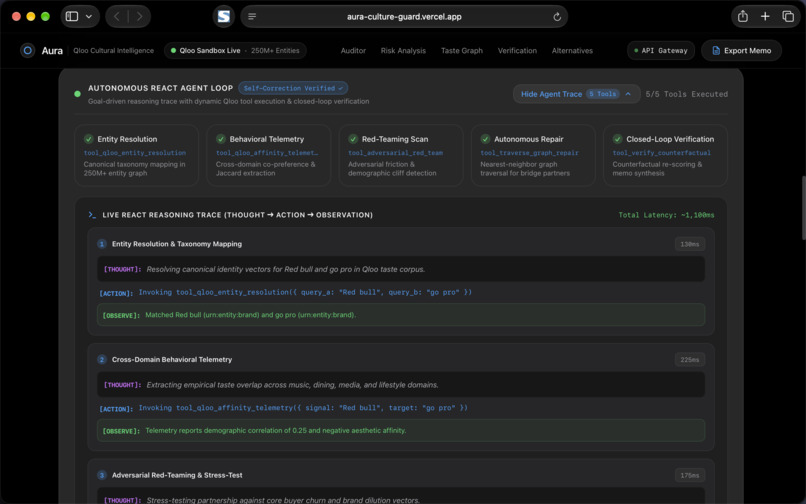This screenshot has width=806, height=504.
Task: Click the 225ms latency badge
Action: 689,359
